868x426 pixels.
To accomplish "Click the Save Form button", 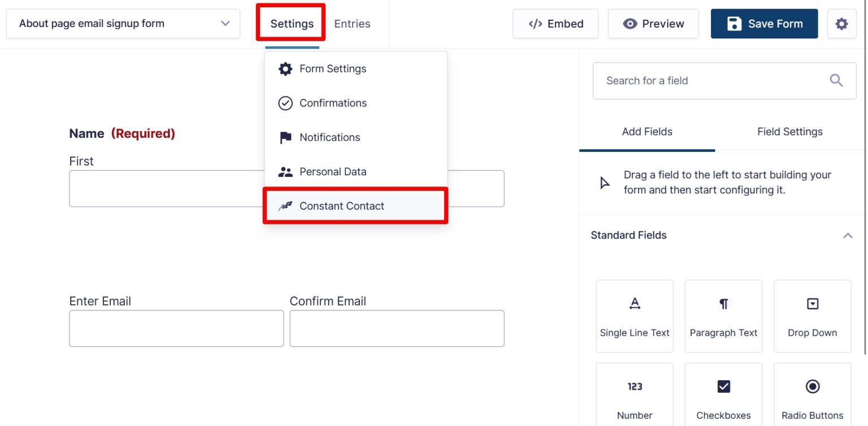I will [764, 23].
